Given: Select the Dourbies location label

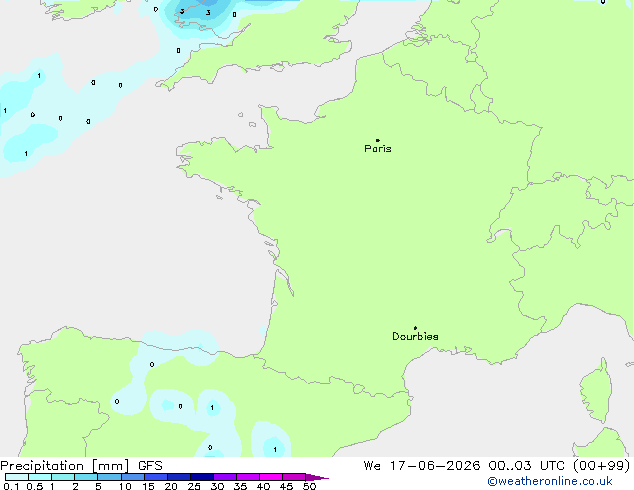Looking at the screenshot, I should pos(415,336).
